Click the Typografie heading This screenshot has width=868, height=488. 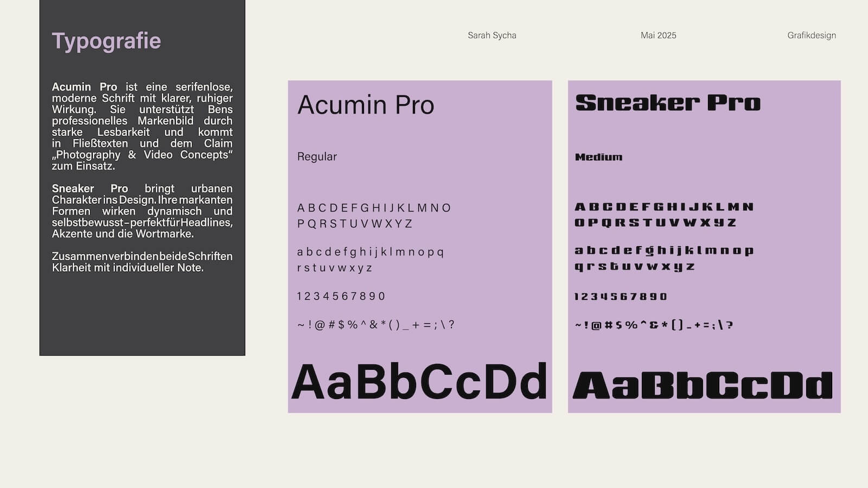[106, 41]
